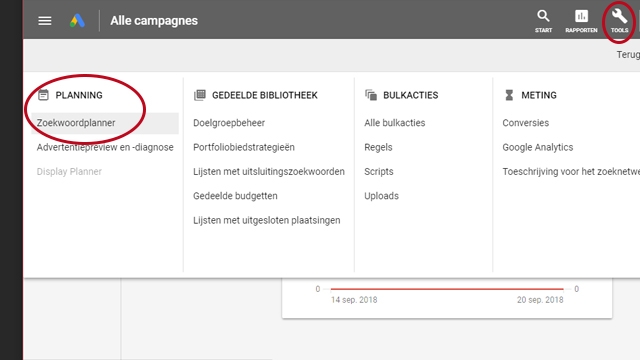Click the Gedeelde bibliotheek library icon

tap(200, 95)
